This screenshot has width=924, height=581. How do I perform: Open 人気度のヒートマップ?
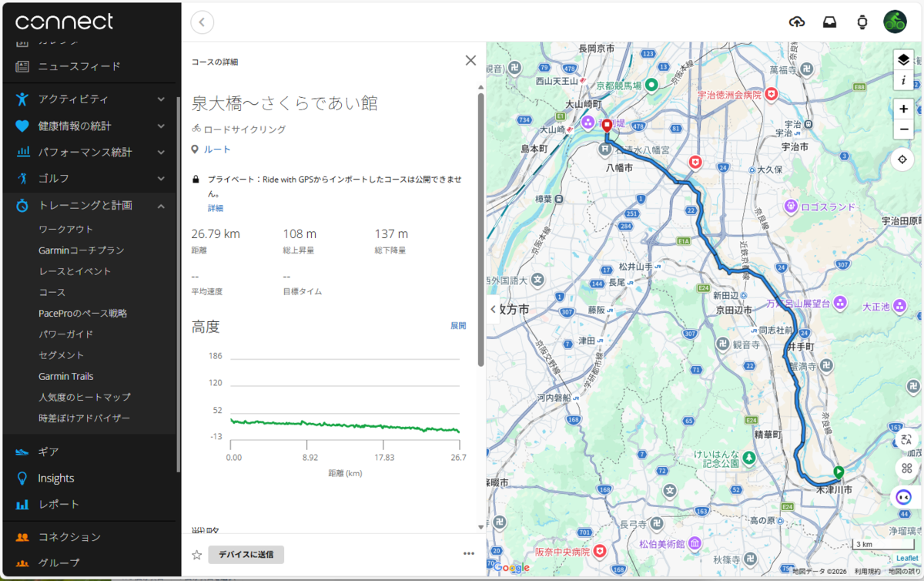tap(85, 397)
